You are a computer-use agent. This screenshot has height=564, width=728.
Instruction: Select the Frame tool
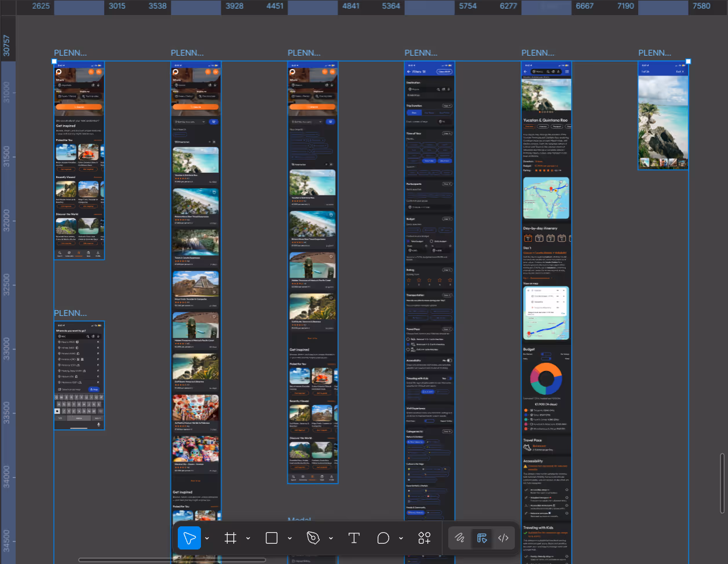coord(231,538)
